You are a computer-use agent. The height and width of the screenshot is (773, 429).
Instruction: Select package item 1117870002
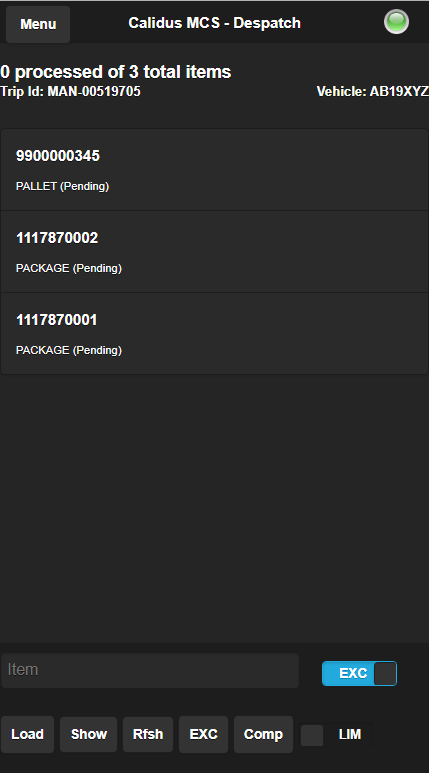(214, 252)
